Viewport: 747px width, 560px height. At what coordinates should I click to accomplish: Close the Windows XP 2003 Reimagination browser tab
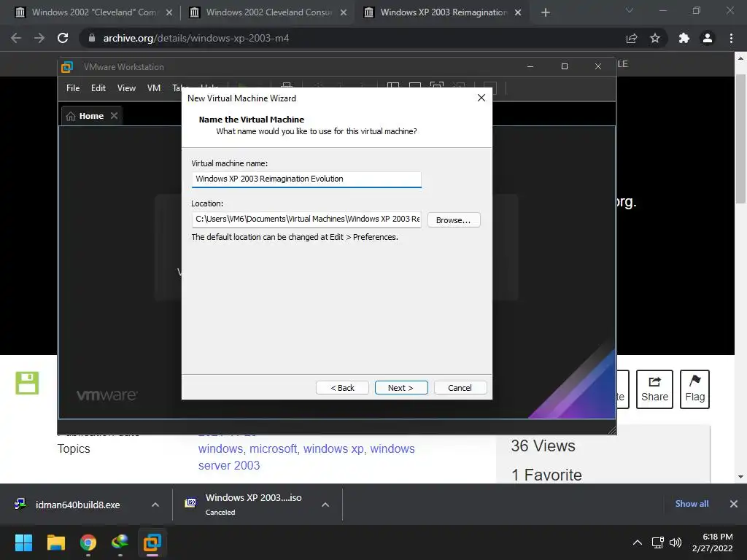(x=518, y=12)
